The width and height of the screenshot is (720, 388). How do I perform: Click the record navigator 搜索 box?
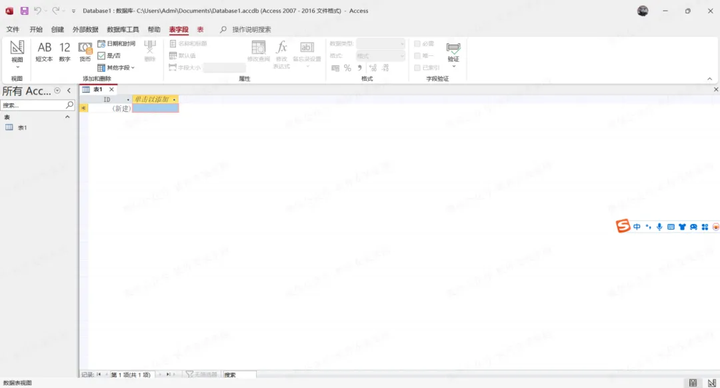239,375
